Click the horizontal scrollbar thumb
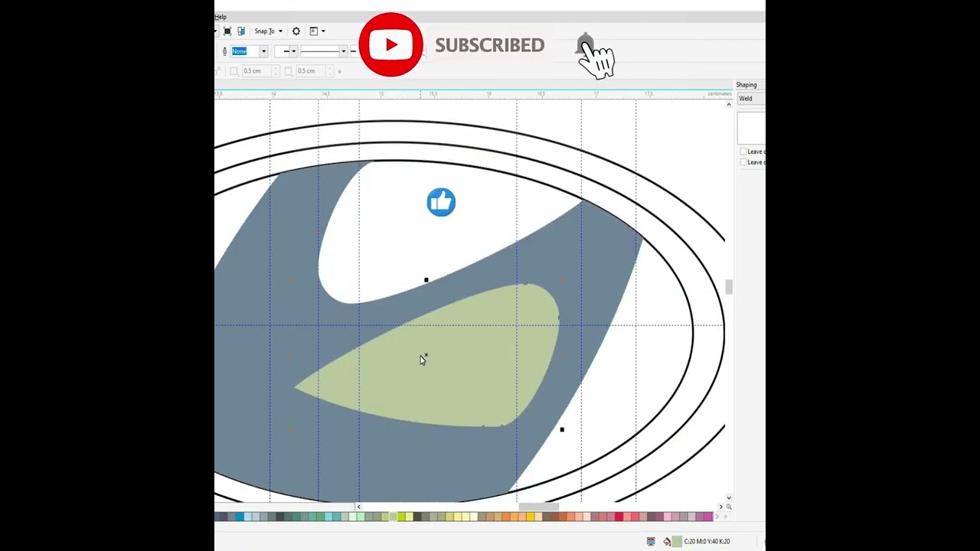Viewport: 980px width, 551px height. pyautogui.click(x=539, y=507)
